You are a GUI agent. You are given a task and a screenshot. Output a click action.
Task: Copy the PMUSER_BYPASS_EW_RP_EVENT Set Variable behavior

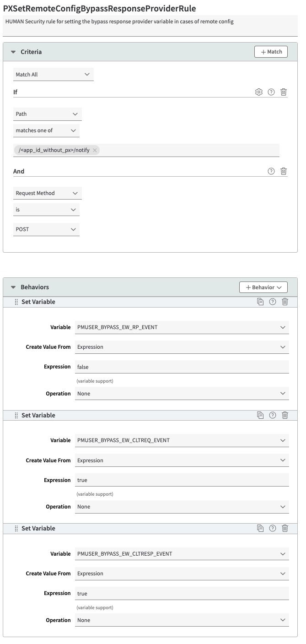click(x=260, y=302)
